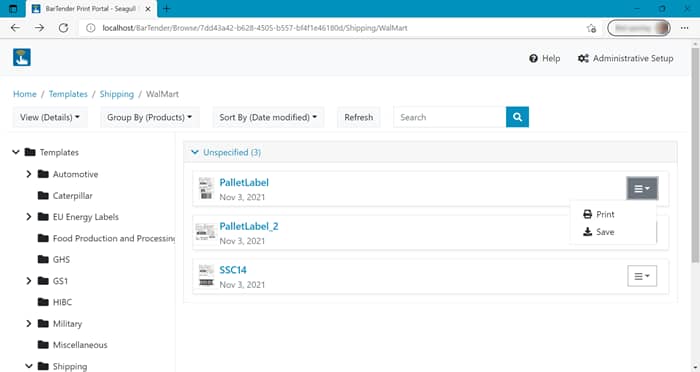Viewport: 700px width, 372px height.
Task: Open the SSC14 actions menu button
Action: coord(642,276)
